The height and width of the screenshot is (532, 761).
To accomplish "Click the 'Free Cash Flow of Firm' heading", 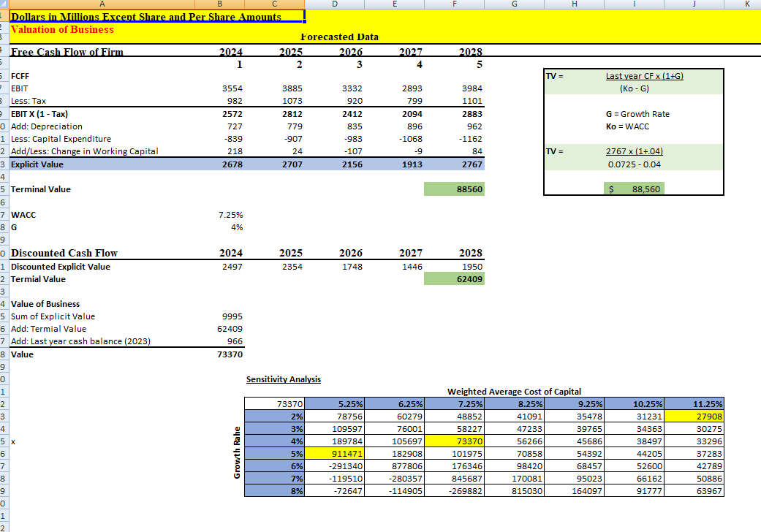I will [67, 52].
